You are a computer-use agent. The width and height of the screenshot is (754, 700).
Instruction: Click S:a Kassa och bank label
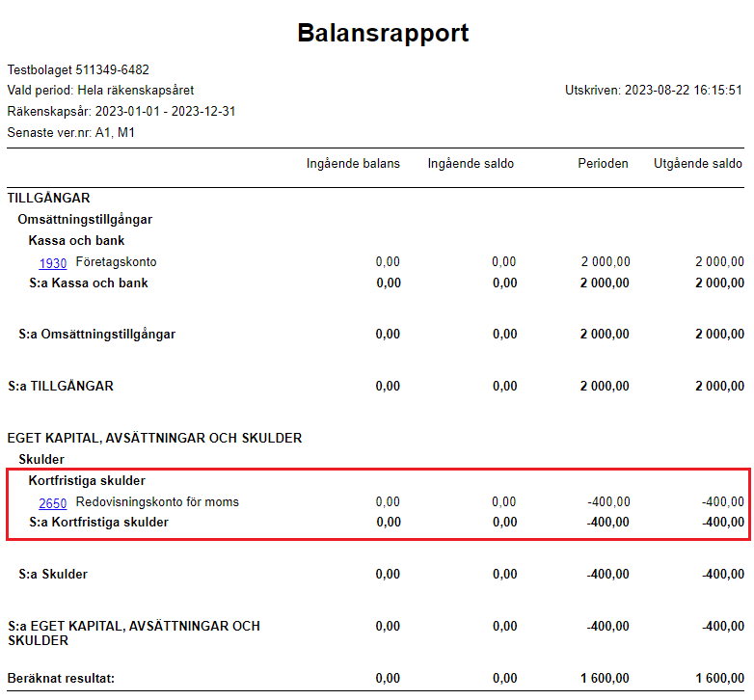(89, 283)
